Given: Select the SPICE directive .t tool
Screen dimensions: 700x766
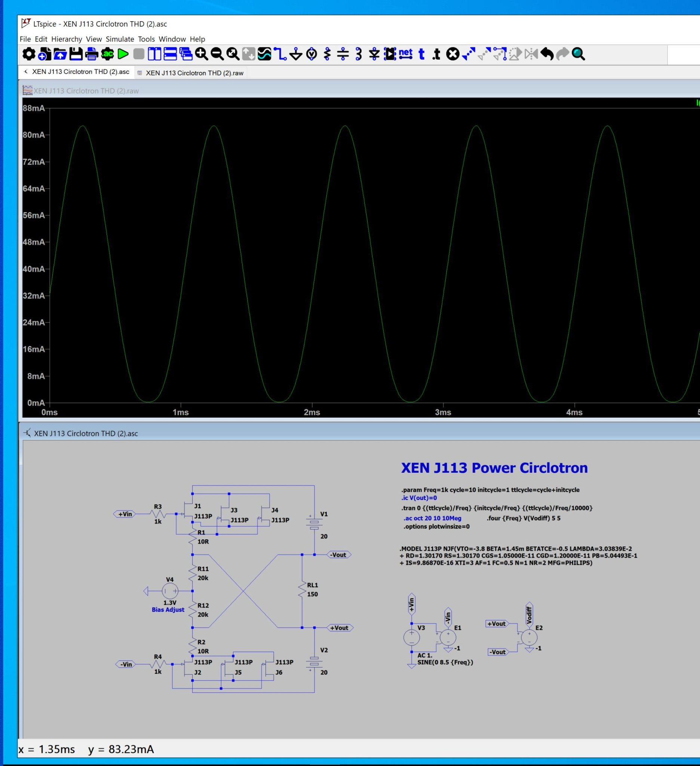Looking at the screenshot, I should click(x=436, y=54).
